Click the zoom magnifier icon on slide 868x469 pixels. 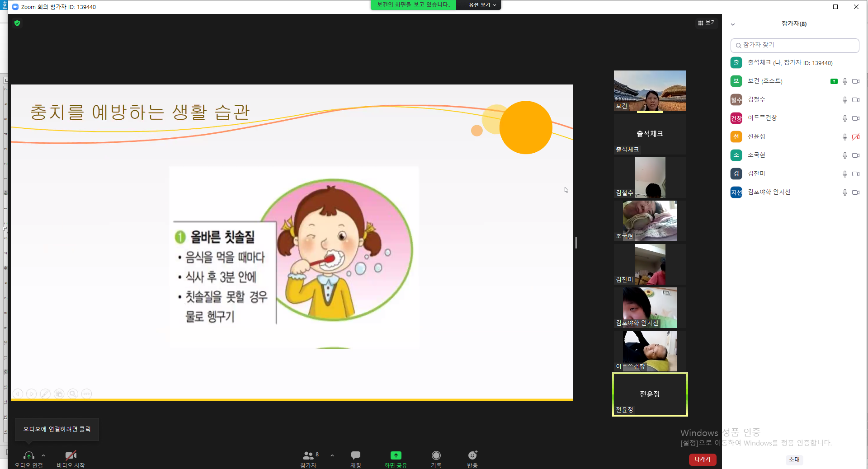tap(73, 394)
